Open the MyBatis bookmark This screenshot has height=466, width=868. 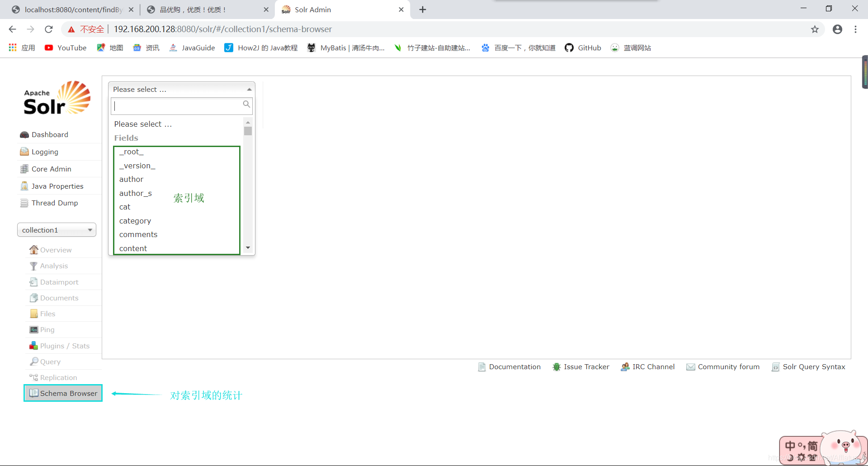click(x=346, y=48)
